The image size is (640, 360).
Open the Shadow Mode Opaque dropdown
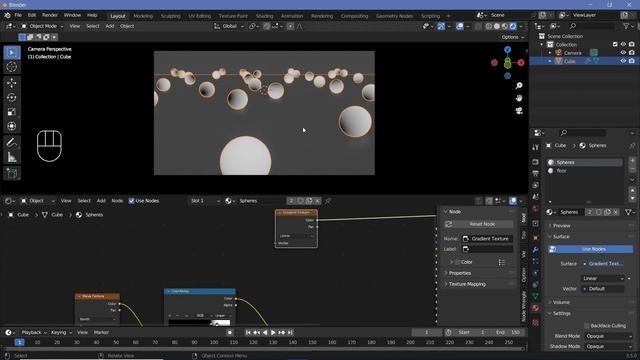coord(608,347)
